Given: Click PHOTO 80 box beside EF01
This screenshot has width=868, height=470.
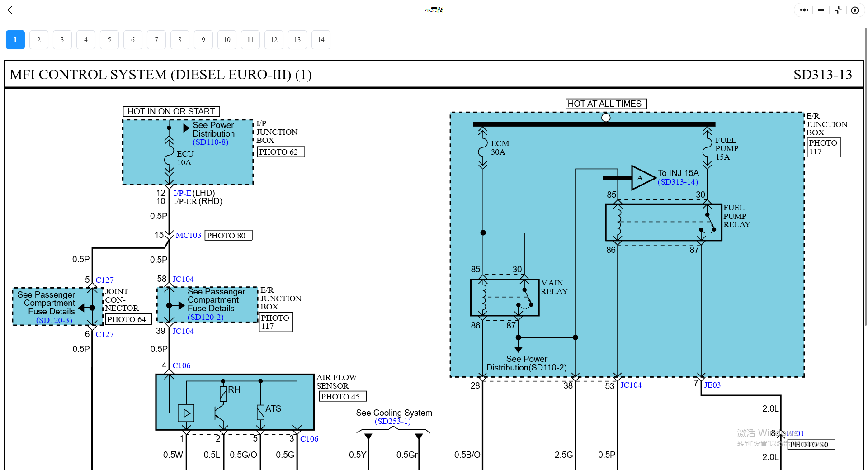Looking at the screenshot, I should [x=811, y=444].
